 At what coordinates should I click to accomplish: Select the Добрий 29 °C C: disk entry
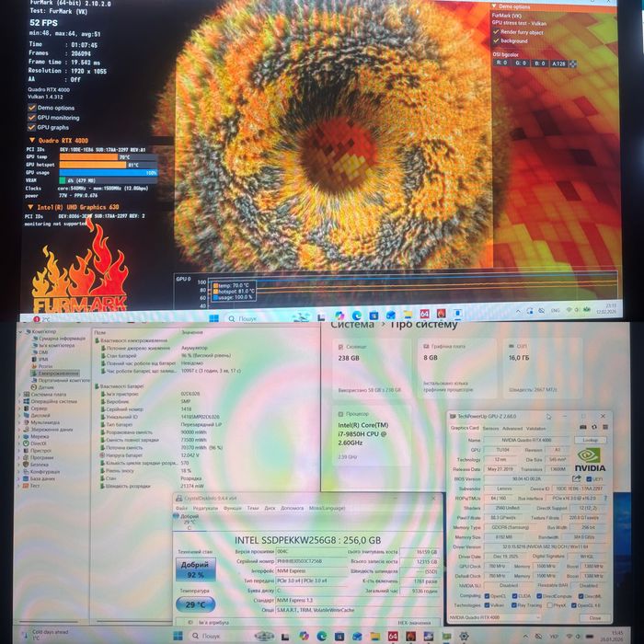(188, 522)
